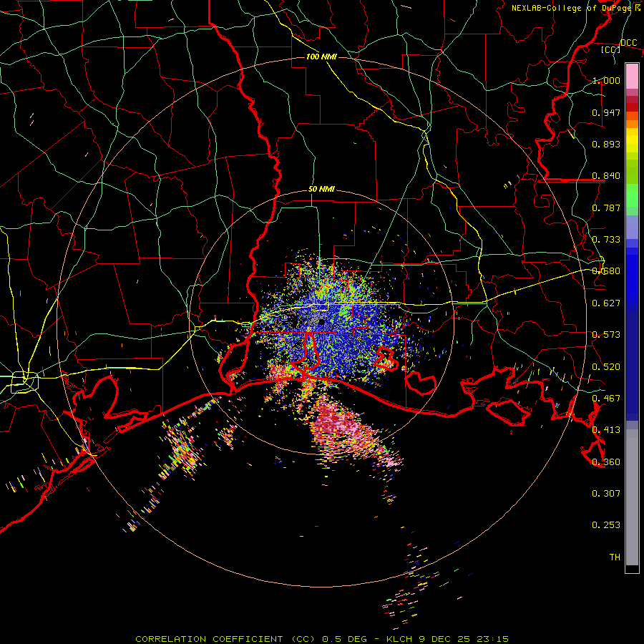Click the DCC product label

tap(628, 42)
